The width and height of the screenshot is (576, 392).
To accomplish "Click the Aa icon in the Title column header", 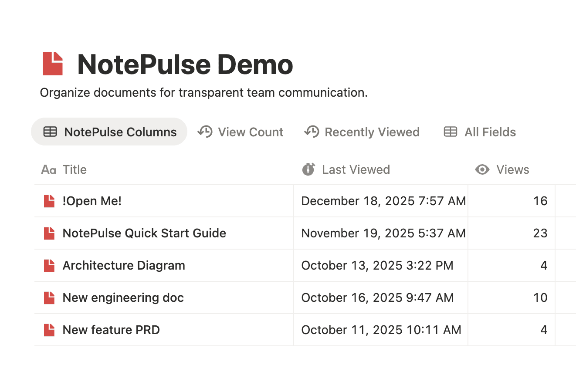I will pyautogui.click(x=48, y=170).
